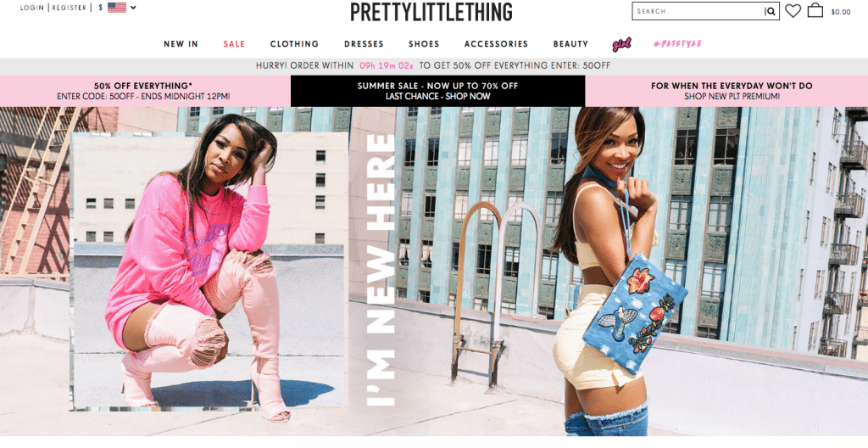Open the CLOTHING menu

click(294, 44)
